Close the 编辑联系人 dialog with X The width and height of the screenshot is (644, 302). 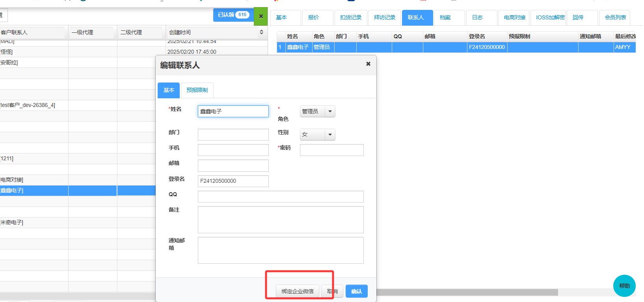(368, 64)
